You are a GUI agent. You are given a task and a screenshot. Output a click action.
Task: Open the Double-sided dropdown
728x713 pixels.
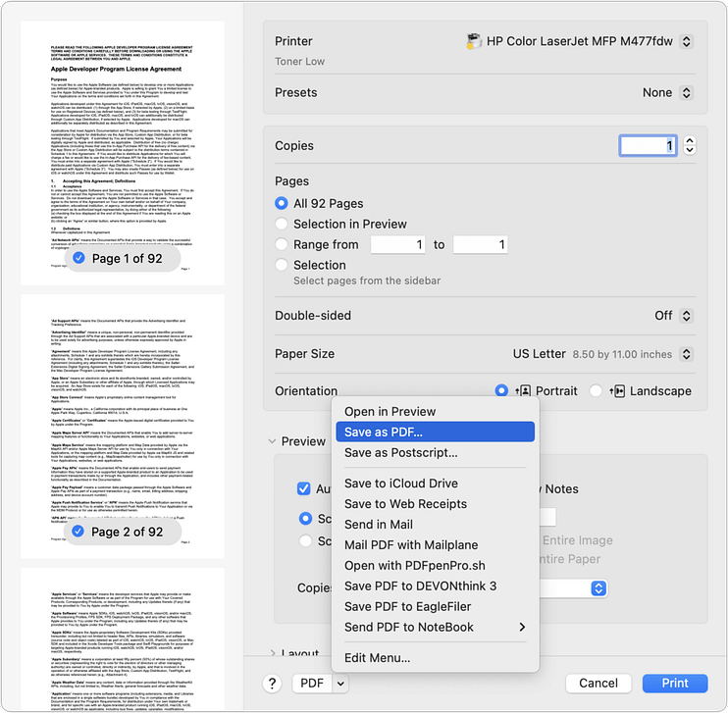pos(686,316)
